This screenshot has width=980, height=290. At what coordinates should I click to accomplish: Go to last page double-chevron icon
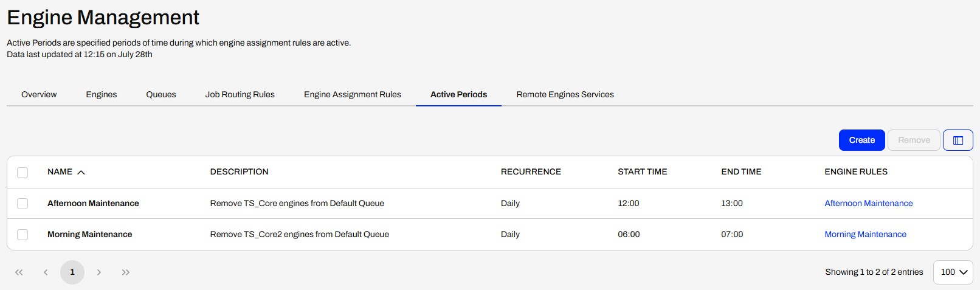tap(126, 272)
